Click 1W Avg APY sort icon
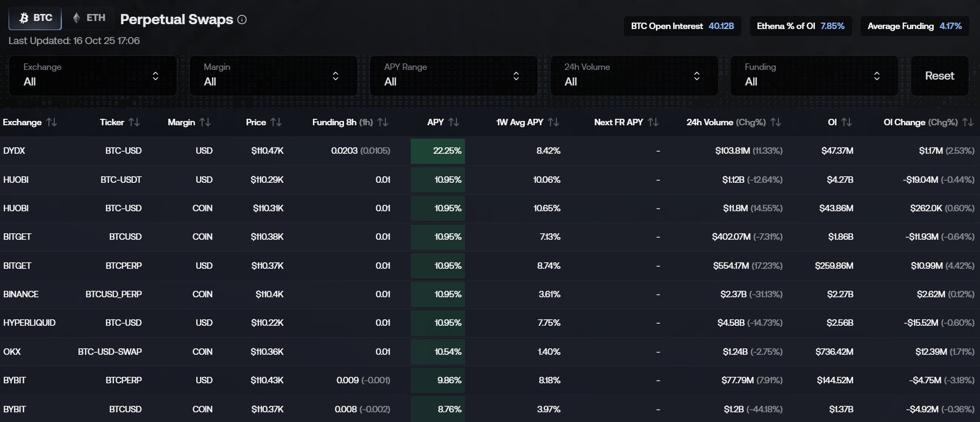Screen dimensions: 980x422 (x=554, y=123)
